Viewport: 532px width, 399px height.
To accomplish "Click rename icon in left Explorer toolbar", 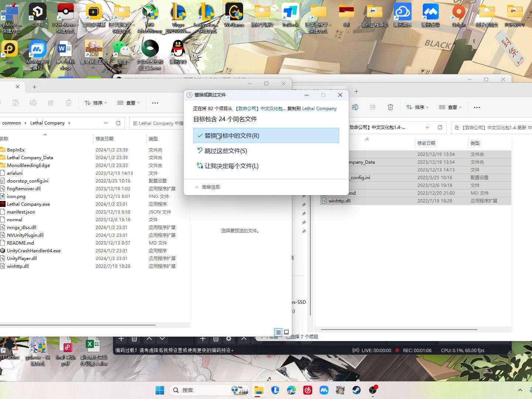I will (33, 103).
